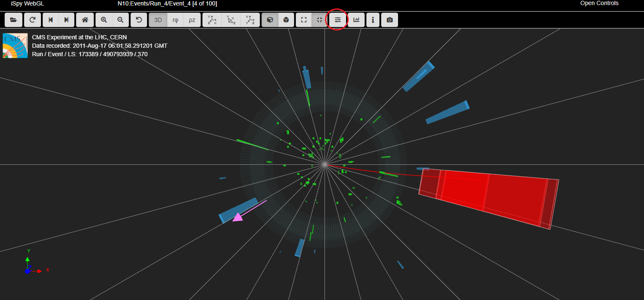Screen dimensions: 644x300
Task: Enable orthographic projection cube
Action: (x=286, y=20)
